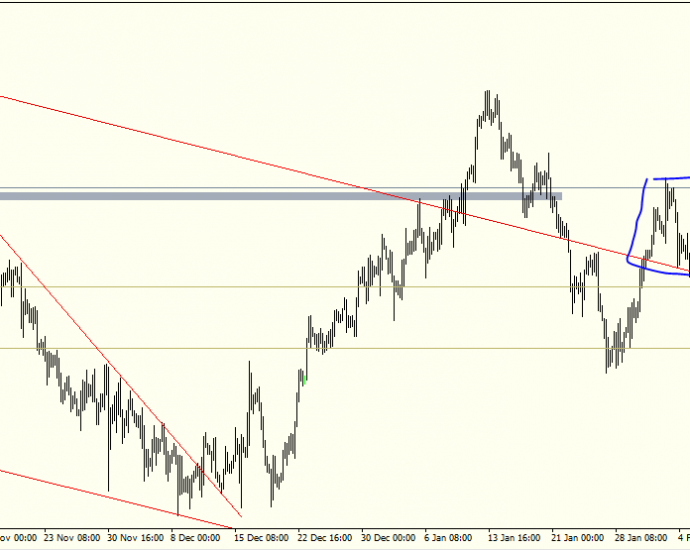Screen dimensions: 690x550
Task: Click the 30 Nov 16:00 date label
Action: [135, 538]
